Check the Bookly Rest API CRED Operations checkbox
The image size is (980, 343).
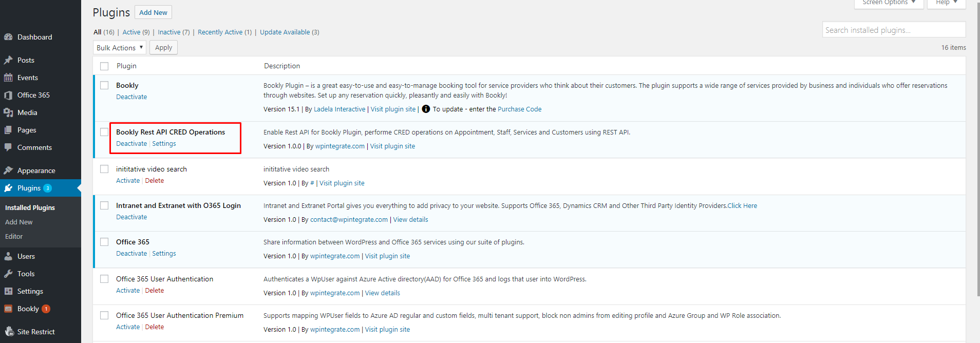click(104, 132)
